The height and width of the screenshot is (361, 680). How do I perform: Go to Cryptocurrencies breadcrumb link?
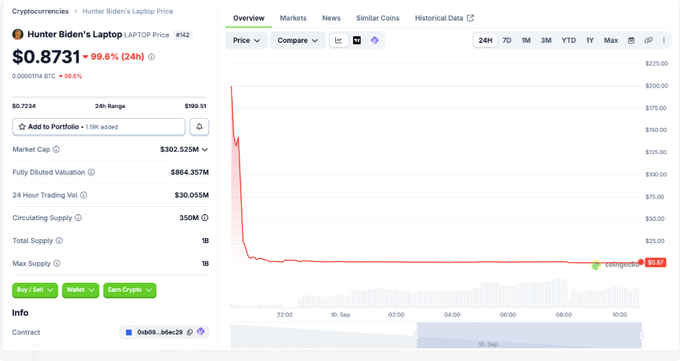tap(40, 11)
